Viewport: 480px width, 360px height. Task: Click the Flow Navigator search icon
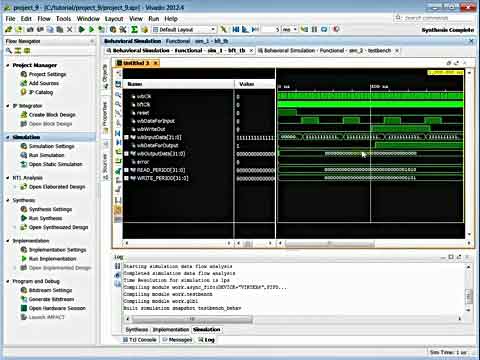(9, 51)
